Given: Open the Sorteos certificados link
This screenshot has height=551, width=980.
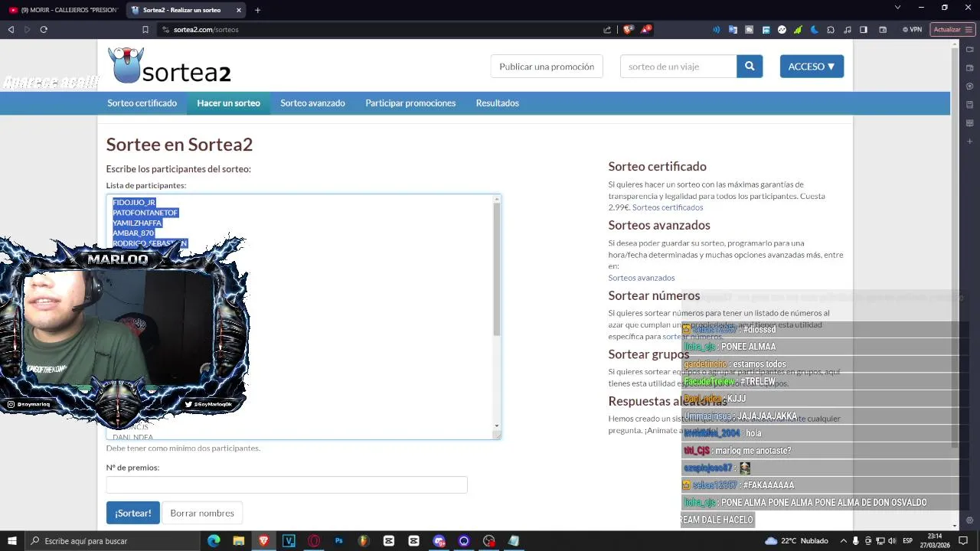Looking at the screenshot, I should click(668, 207).
